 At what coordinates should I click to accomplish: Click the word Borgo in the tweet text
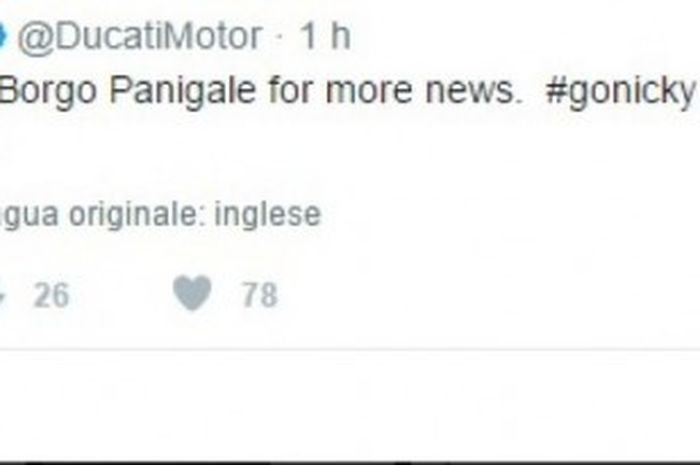point(48,92)
